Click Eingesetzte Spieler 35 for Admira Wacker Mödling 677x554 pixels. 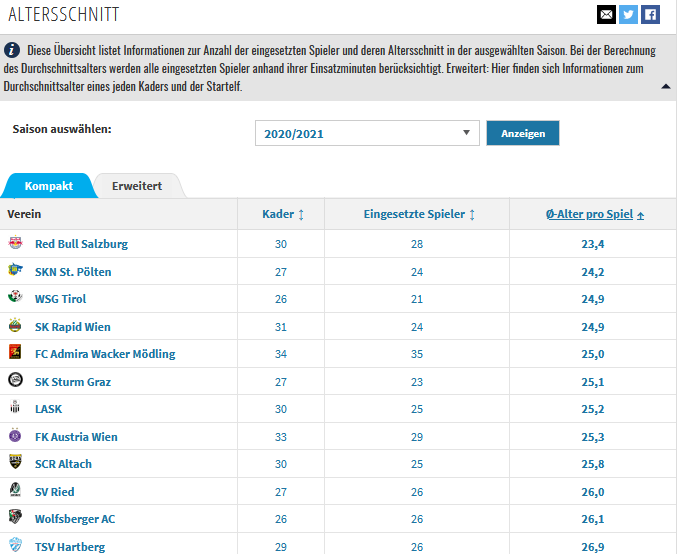417,354
